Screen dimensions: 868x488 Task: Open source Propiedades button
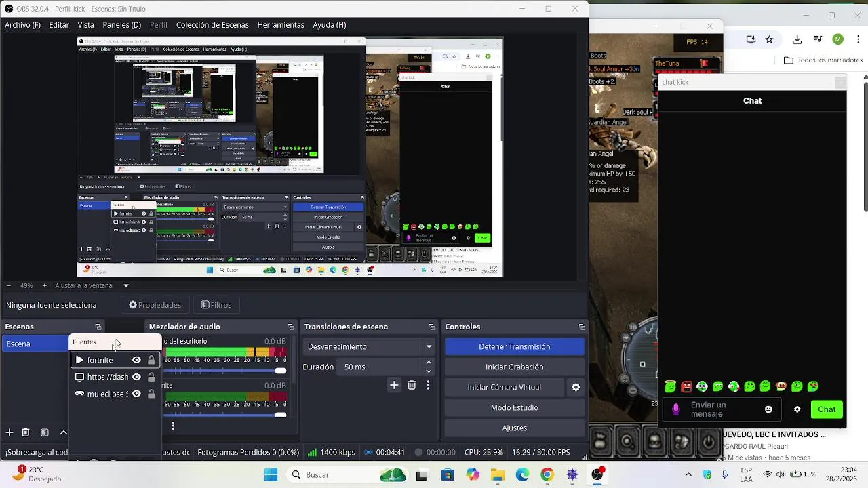point(155,305)
